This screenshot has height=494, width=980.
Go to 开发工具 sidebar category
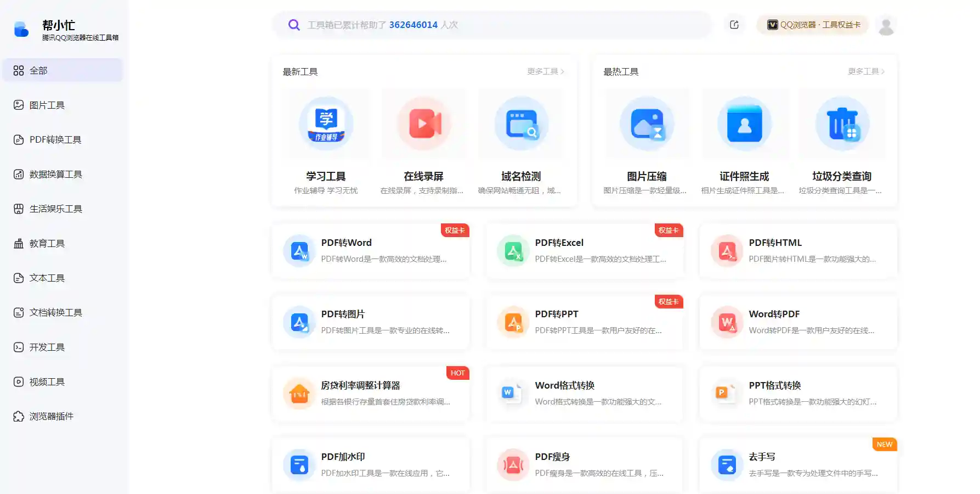coord(47,347)
